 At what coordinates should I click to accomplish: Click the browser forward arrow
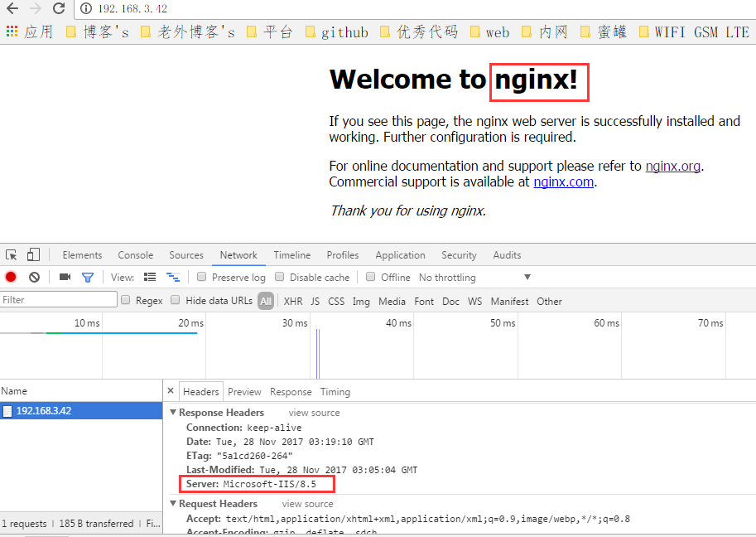click(x=36, y=8)
